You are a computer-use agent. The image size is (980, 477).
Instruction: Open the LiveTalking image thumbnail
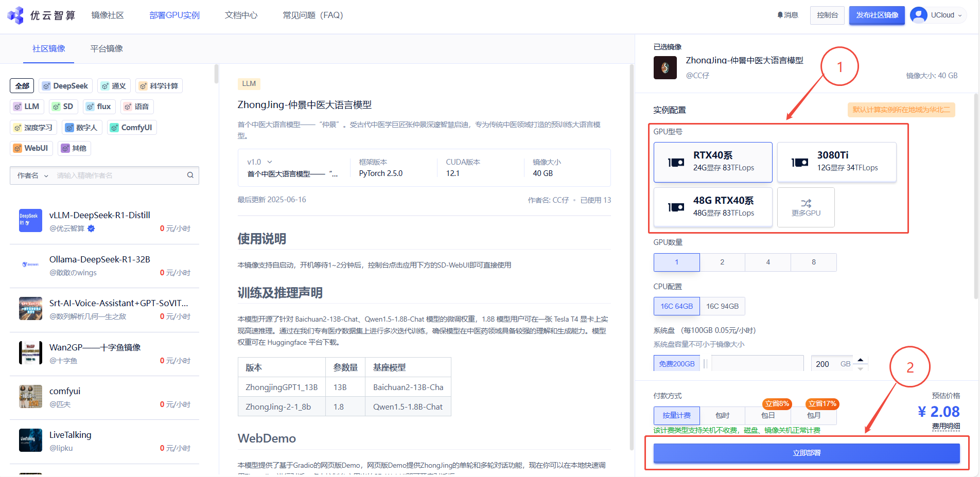click(x=30, y=440)
